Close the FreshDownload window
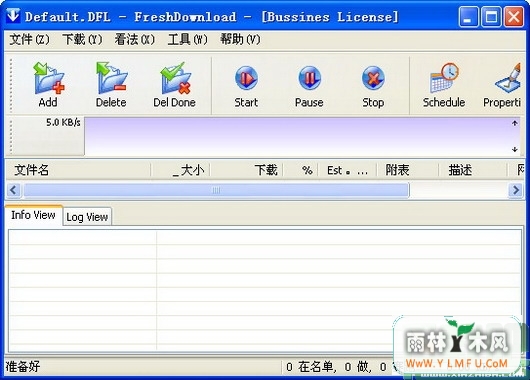The image size is (530, 380). click(x=514, y=17)
